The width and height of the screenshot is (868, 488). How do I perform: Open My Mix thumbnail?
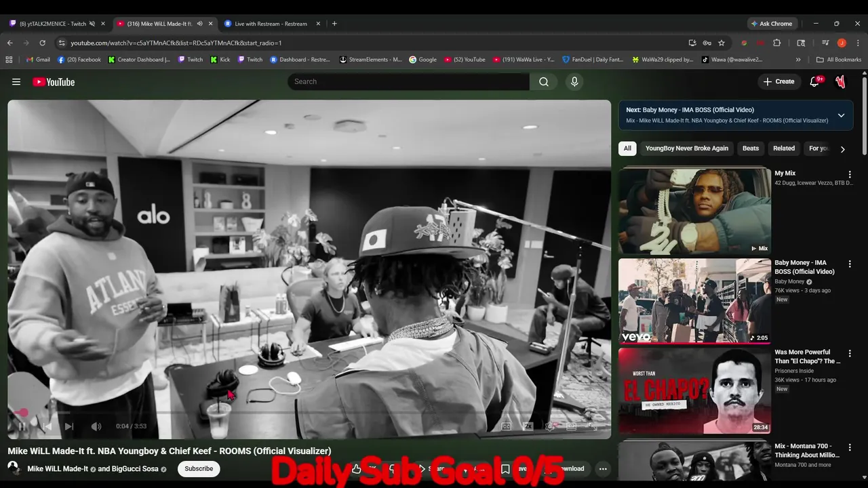(x=694, y=211)
